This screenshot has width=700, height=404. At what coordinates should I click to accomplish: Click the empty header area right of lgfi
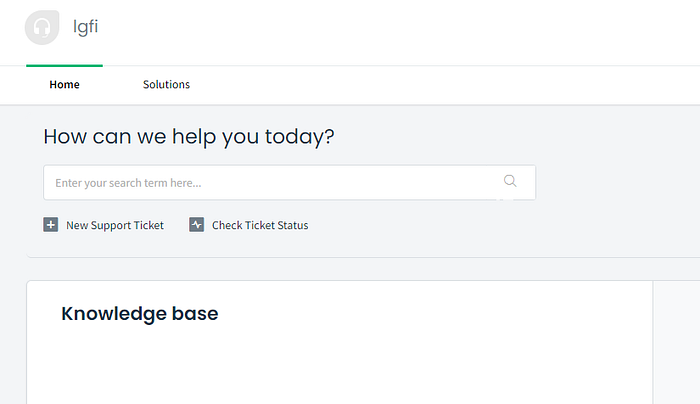click(400, 30)
